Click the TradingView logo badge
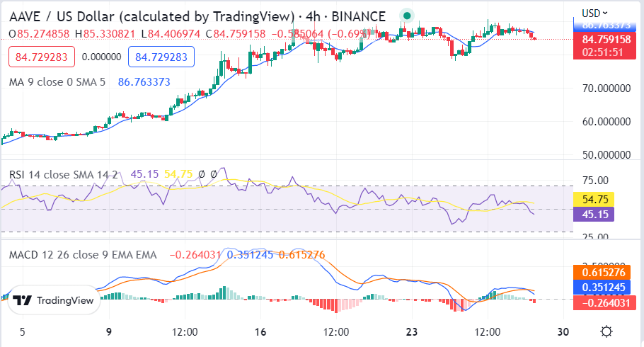The width and height of the screenshot is (644, 347). (54, 300)
